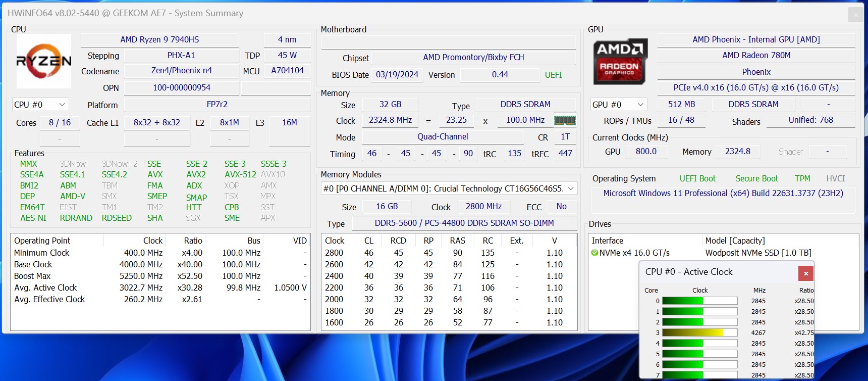Select the Boost Max operating point row
This screenshot has width=868, height=381.
(x=160, y=276)
